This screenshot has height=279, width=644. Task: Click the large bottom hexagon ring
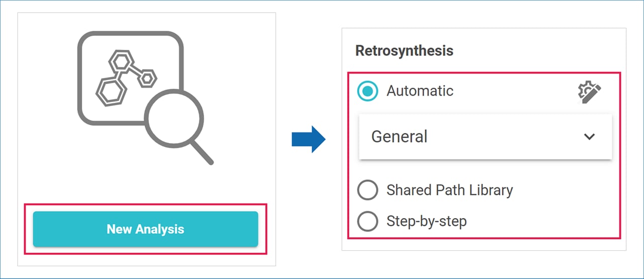tap(109, 92)
